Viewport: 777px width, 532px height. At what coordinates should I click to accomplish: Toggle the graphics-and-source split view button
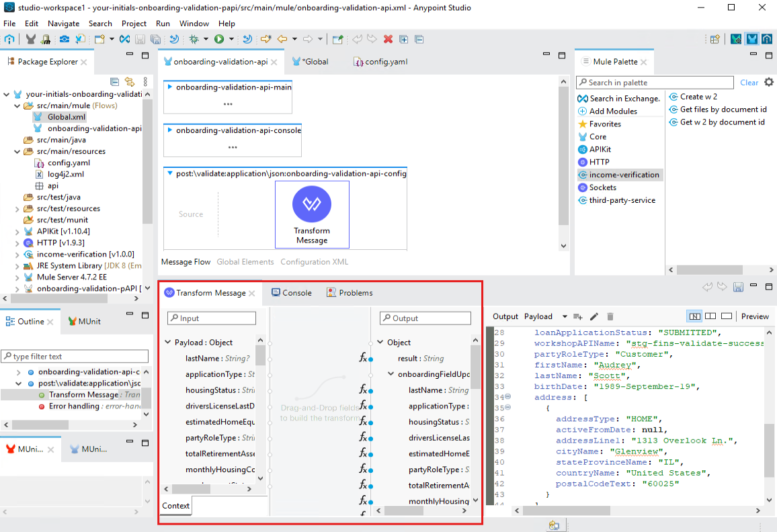point(695,316)
